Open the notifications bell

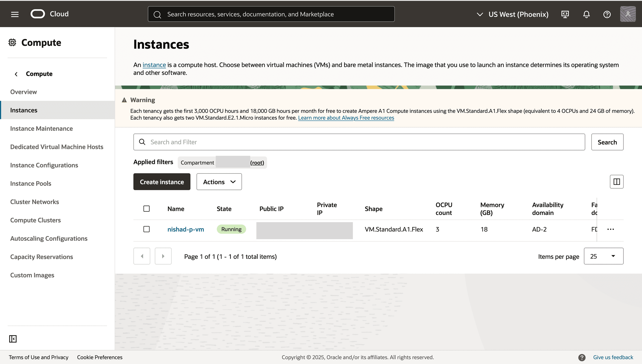point(586,14)
